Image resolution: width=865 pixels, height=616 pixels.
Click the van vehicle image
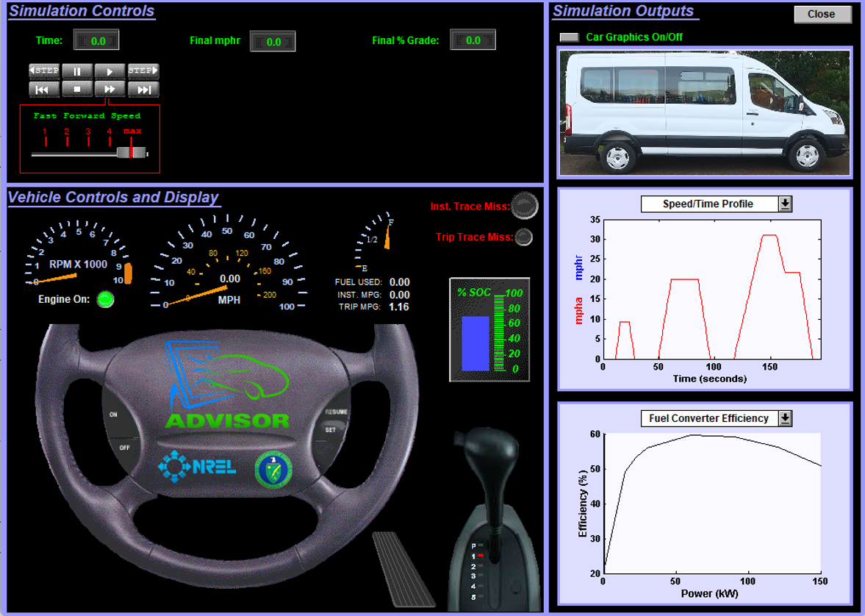point(704,112)
